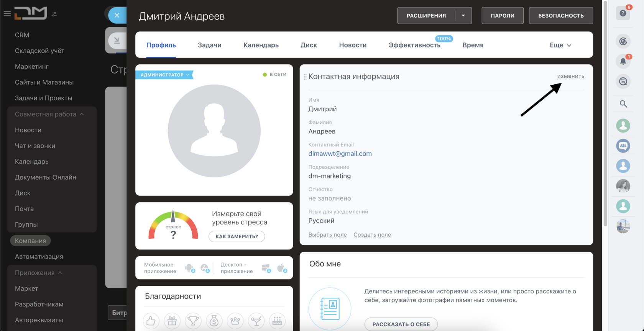The height and width of the screenshot is (331, 644).
Task: Open the hamburger menu icon
Action: pos(7,14)
